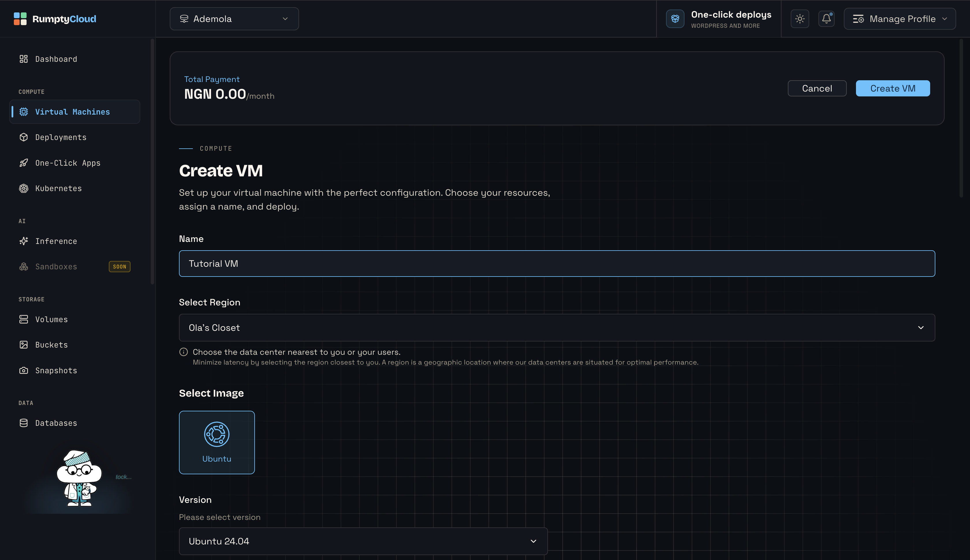Viewport: 970px width, 560px height.
Task: Click the main page vertical scrollbar
Action: tap(961, 118)
